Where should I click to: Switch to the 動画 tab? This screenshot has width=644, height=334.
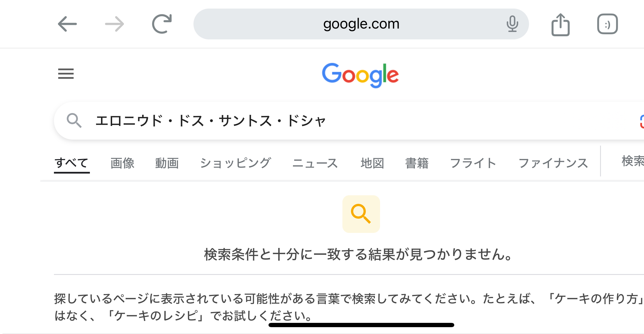(167, 163)
